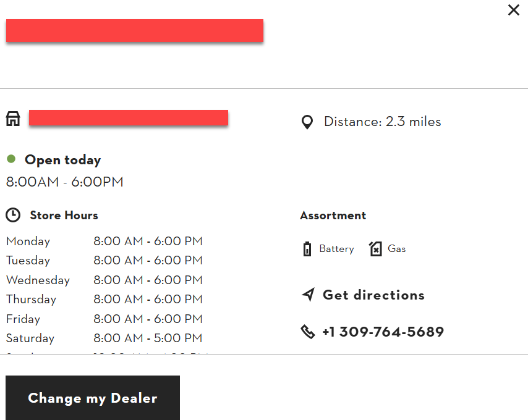
Task: Select the Battery assortment label
Action: [x=337, y=249]
